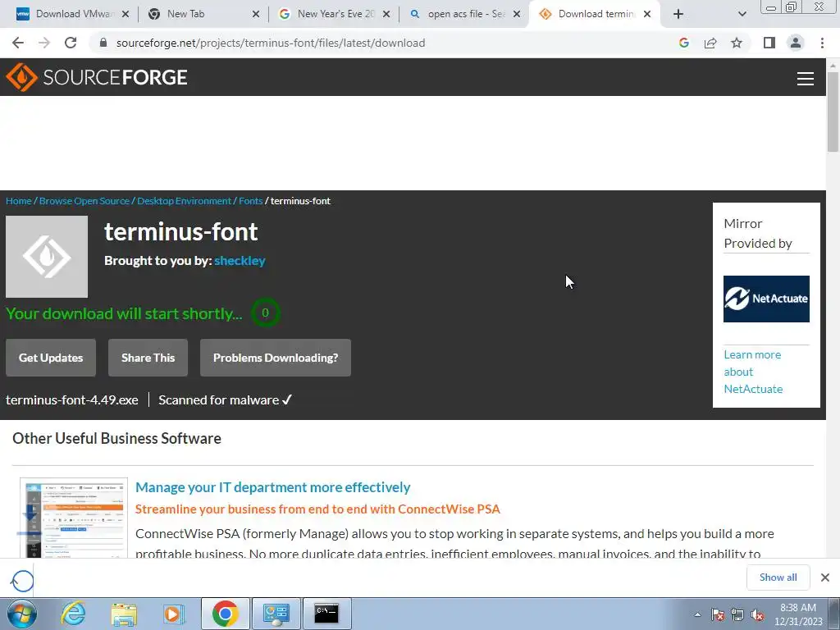Open the Command Prompt taskbar icon

(326, 614)
